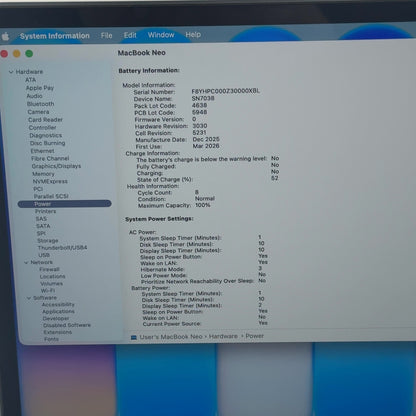Click the green zoom window button
416x416 pixels.
point(29,53)
